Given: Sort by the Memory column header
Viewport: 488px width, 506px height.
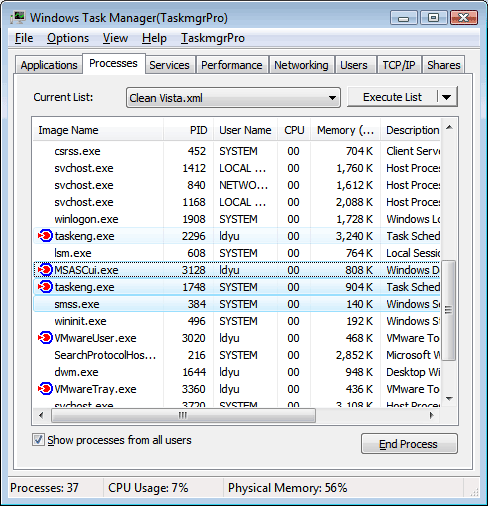Looking at the screenshot, I should 345,130.
